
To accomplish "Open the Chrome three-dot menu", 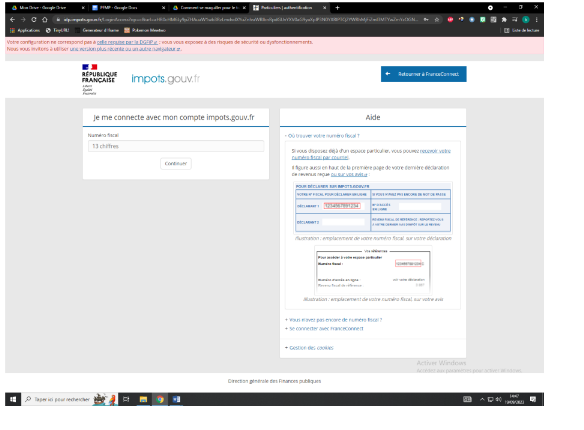I will [537, 20].
